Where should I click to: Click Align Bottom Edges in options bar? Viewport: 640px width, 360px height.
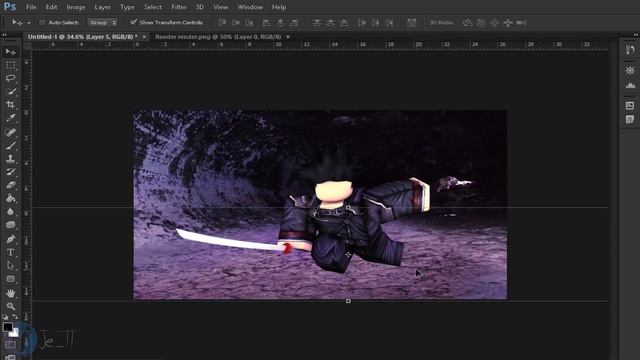pos(249,22)
